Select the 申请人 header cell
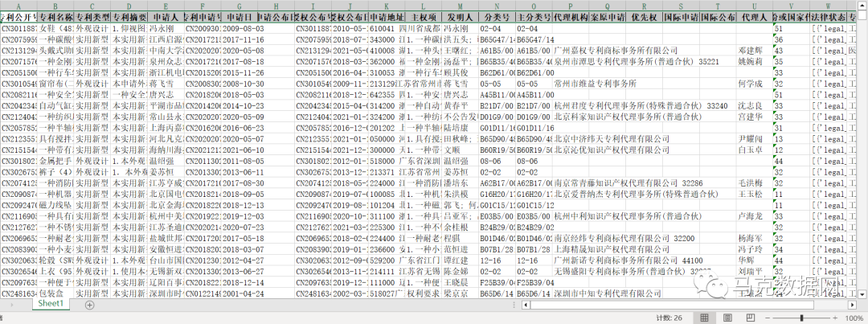The height and width of the screenshot is (324, 868). 166,17
